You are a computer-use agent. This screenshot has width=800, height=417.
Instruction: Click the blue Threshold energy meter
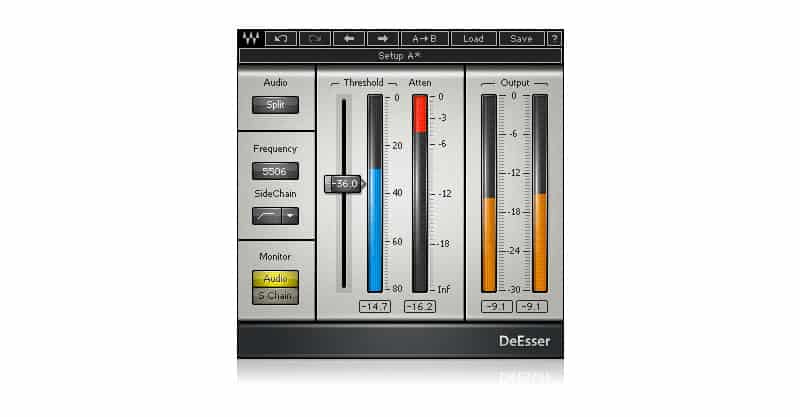pyautogui.click(x=375, y=193)
